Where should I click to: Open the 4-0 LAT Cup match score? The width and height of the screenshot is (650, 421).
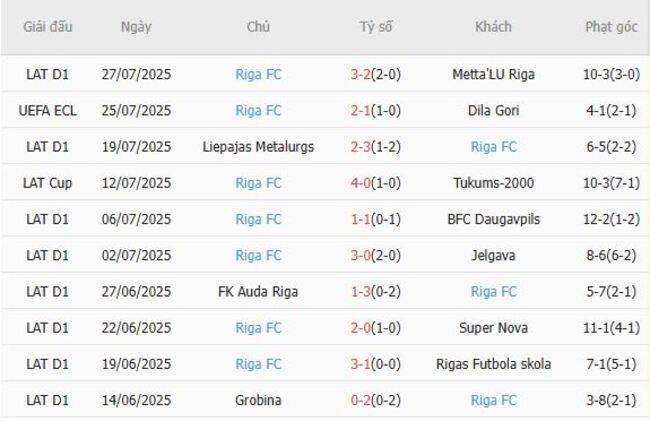pos(361,183)
